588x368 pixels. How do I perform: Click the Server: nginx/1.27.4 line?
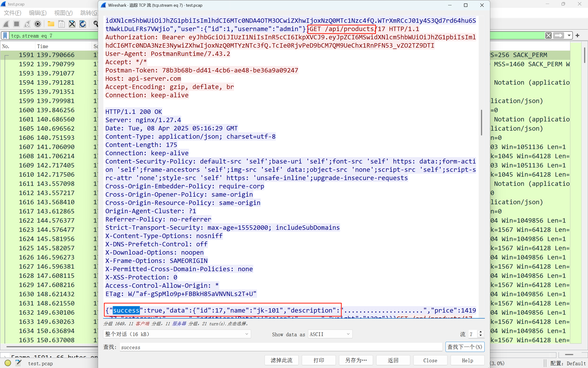coord(143,120)
